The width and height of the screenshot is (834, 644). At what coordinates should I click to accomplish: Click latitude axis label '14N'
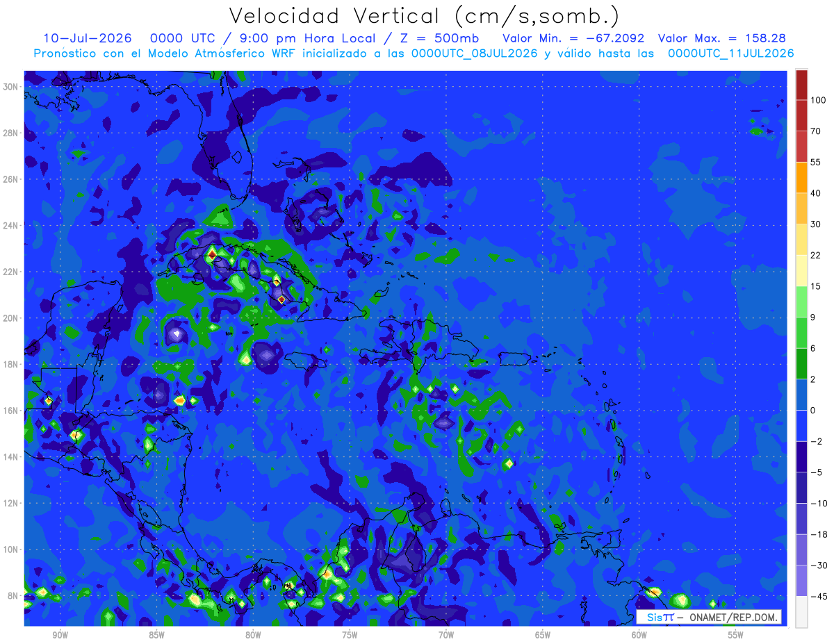tap(10, 457)
